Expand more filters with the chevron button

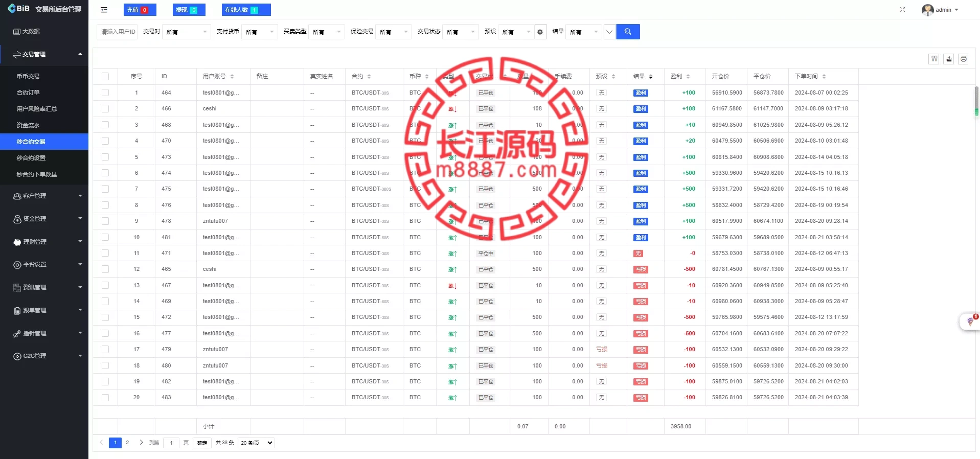[x=609, y=32]
